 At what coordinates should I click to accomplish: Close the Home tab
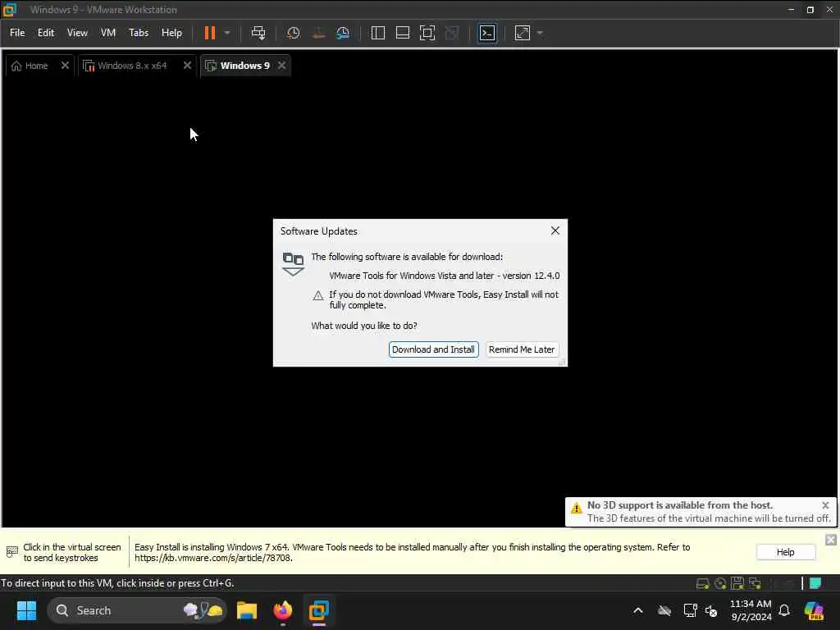(65, 66)
